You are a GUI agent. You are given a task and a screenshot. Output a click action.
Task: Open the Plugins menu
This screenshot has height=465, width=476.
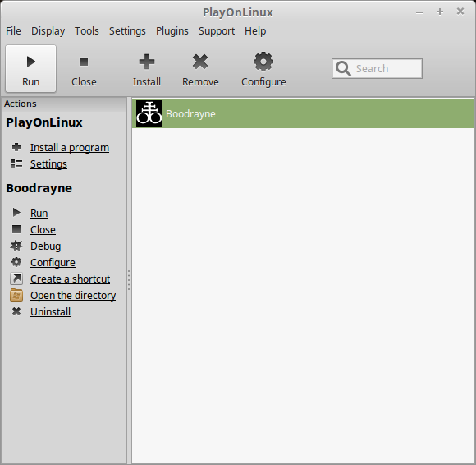coord(172,31)
